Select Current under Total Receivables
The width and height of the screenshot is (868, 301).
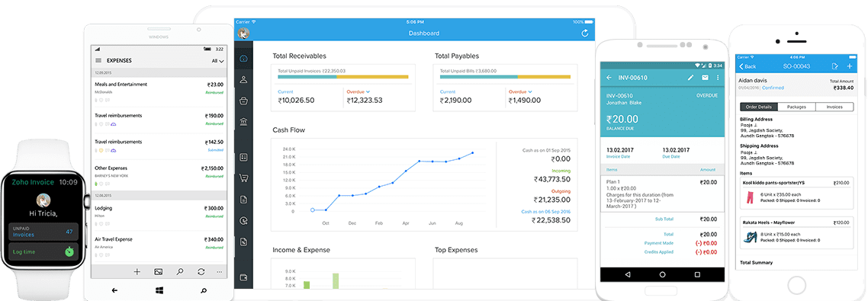tap(285, 91)
